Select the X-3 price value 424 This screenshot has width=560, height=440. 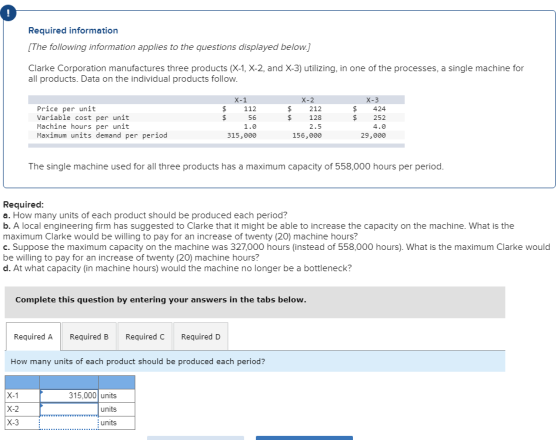(379, 109)
